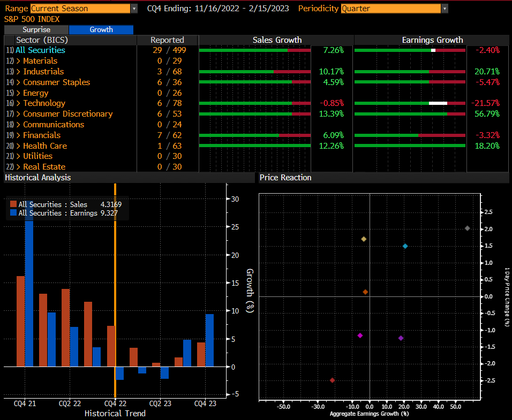Image resolution: width=512 pixels, height=420 pixels.
Task: Select the yellow diamond data point
Action: [x=364, y=239]
